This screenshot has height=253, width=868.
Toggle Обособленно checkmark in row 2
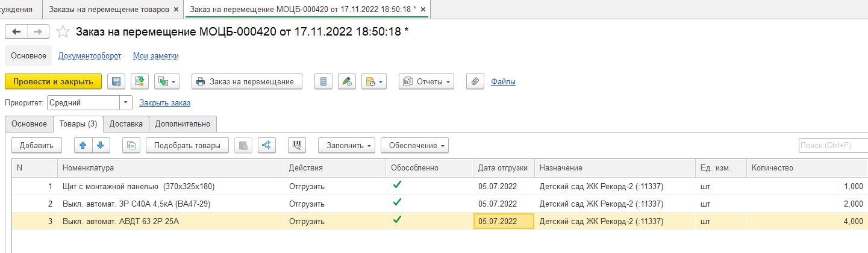pyautogui.click(x=396, y=203)
